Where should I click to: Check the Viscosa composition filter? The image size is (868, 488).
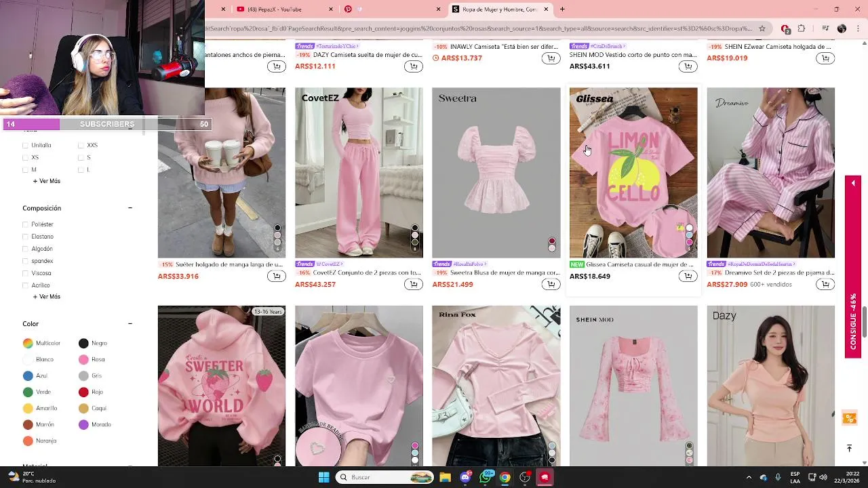coord(26,273)
